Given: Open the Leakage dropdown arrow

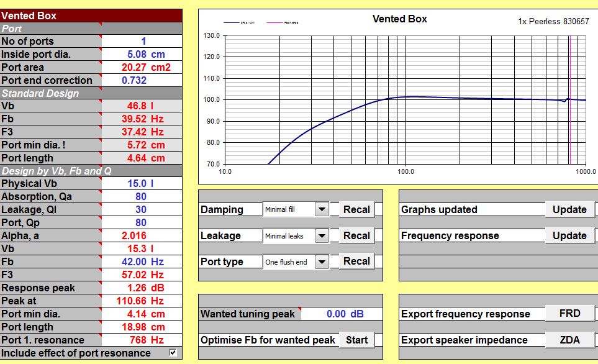Looking at the screenshot, I should click(322, 236).
